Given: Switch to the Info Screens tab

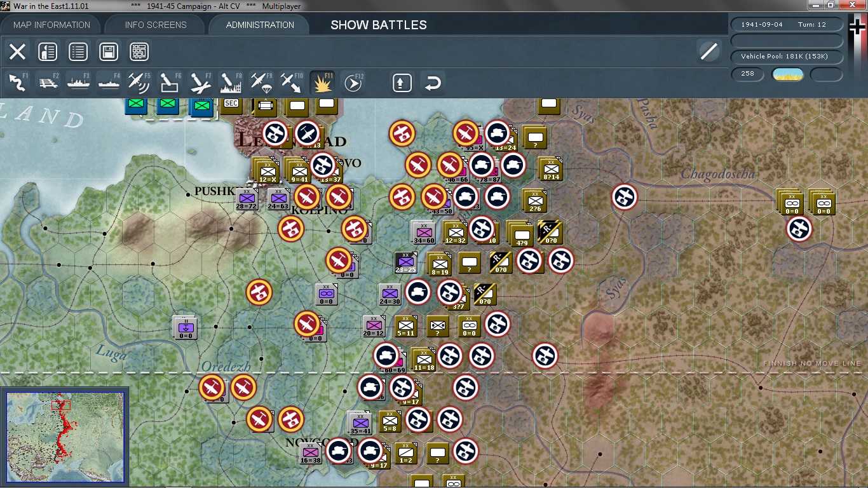Looking at the screenshot, I should pyautogui.click(x=156, y=25).
